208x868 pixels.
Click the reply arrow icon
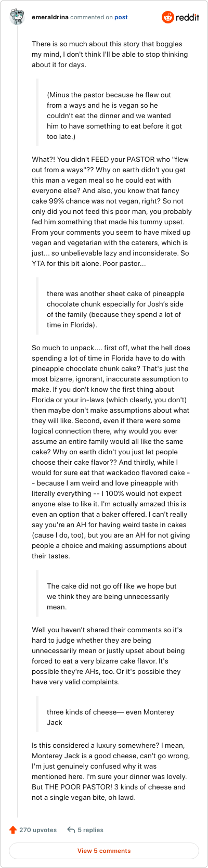click(71, 829)
